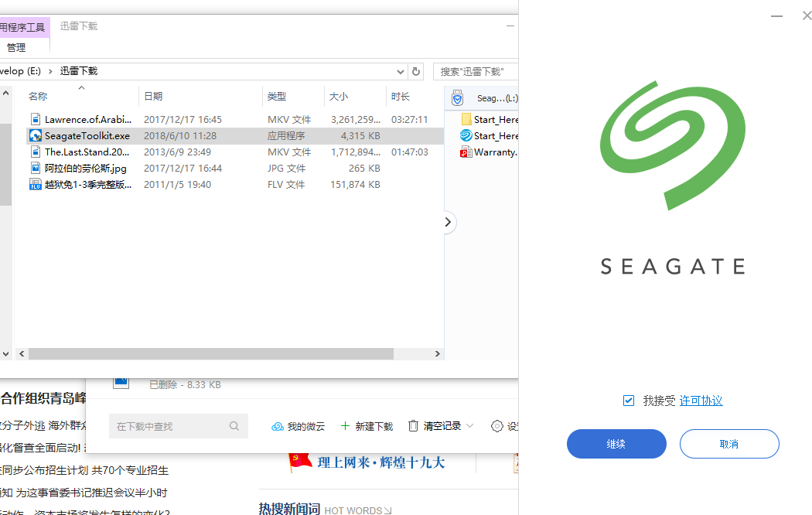Open the settings gear in download manager
The height and width of the screenshot is (515, 812).
click(x=496, y=426)
